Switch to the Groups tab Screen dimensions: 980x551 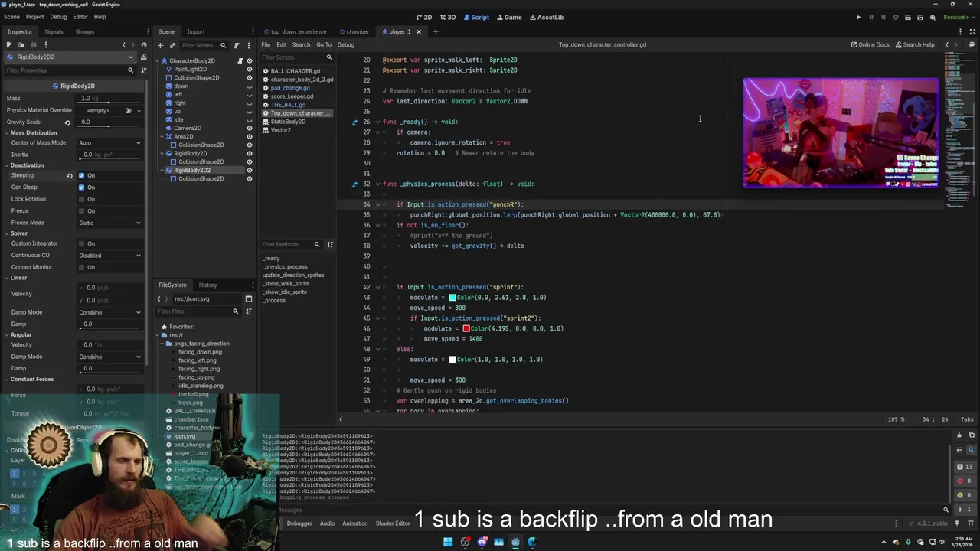[84, 31]
